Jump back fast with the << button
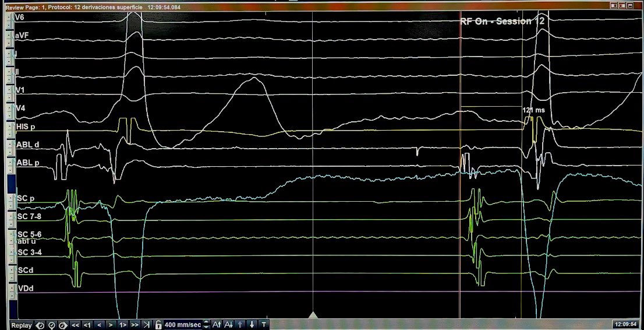Image resolution: width=644 pixels, height=330 pixels. (75, 325)
